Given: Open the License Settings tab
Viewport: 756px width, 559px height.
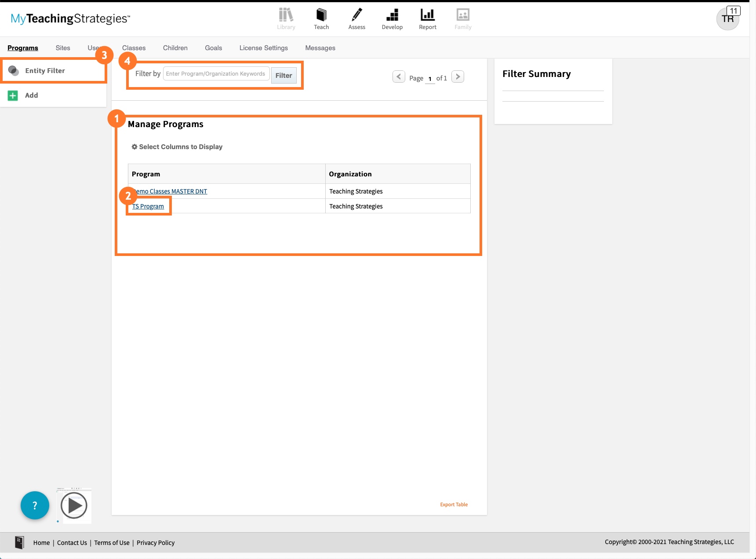Looking at the screenshot, I should tap(263, 47).
